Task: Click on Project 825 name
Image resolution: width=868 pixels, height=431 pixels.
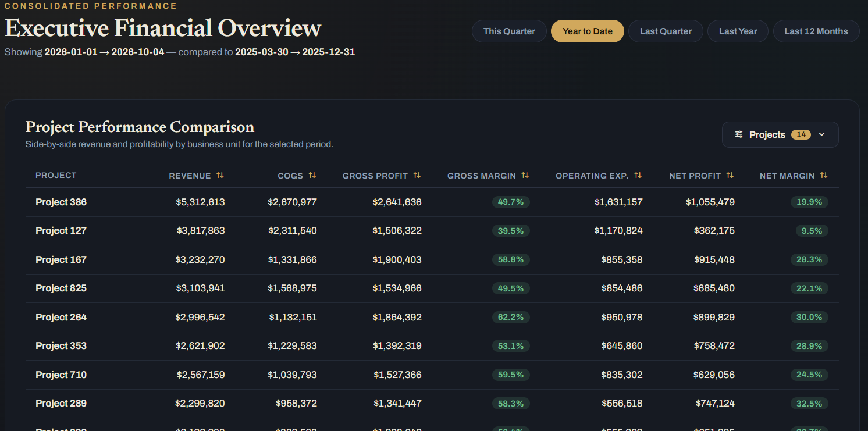Action: [61, 288]
